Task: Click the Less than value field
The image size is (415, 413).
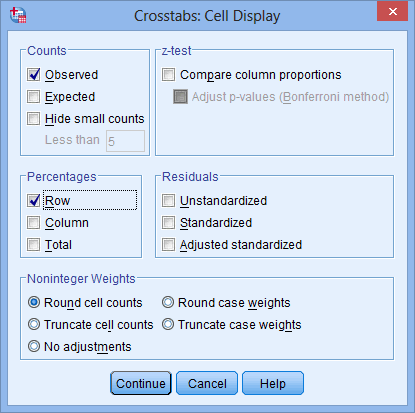Action: 125,141
